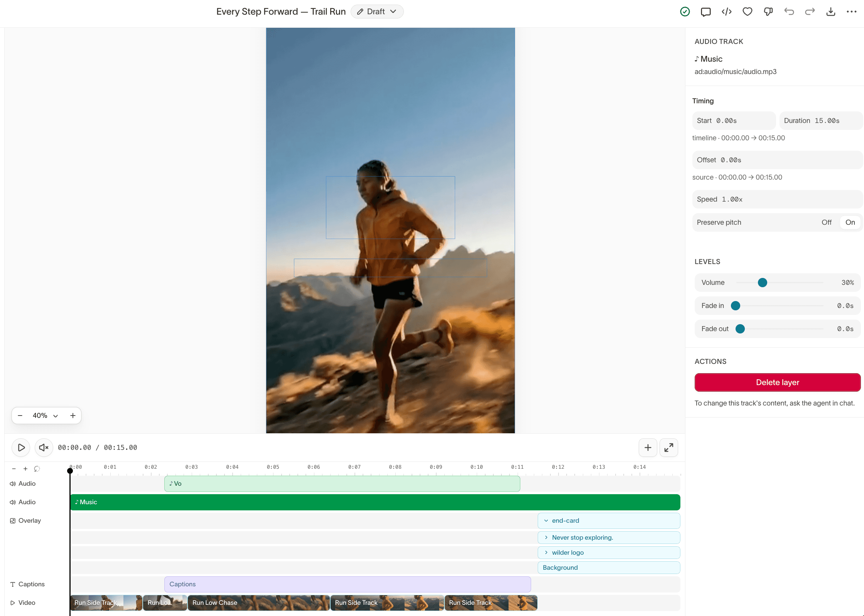Click the project title Every Step Forward

(x=281, y=12)
